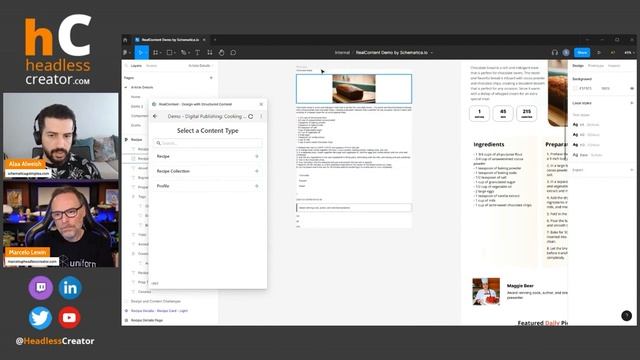
Task: Select the Comment tool
Action: [233, 53]
